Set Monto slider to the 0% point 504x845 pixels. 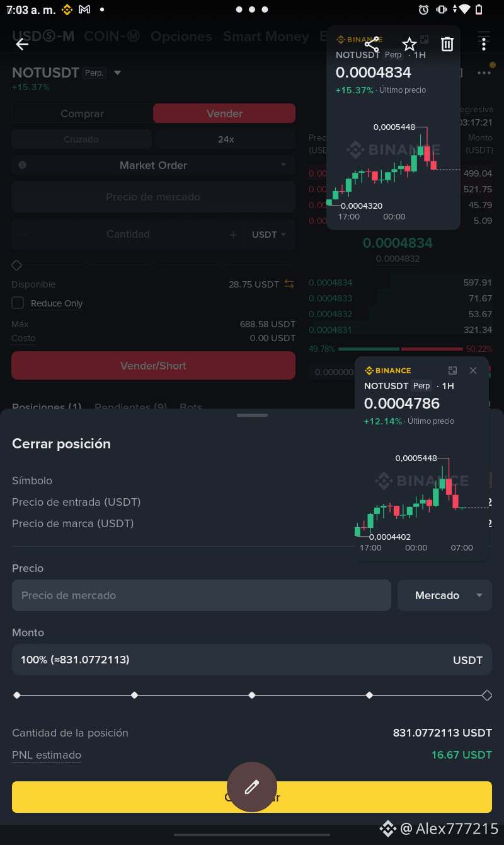coord(17,695)
